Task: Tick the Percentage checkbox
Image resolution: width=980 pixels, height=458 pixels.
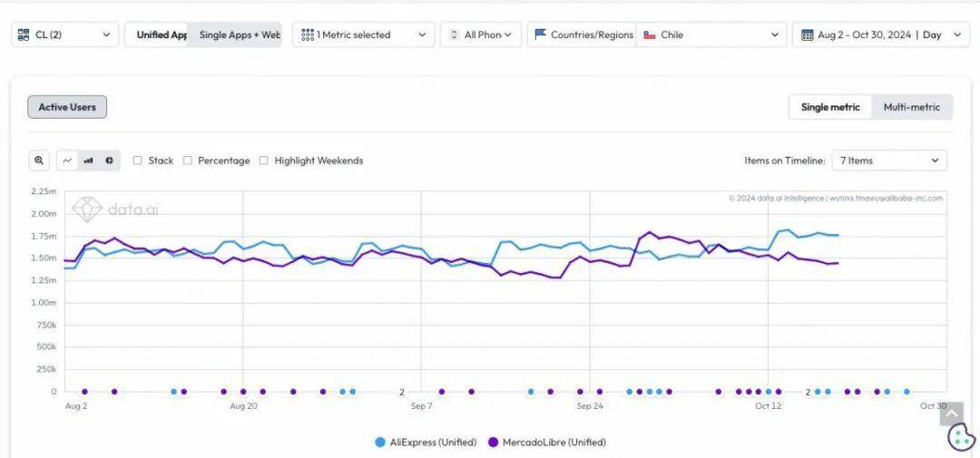Action: 188,161
